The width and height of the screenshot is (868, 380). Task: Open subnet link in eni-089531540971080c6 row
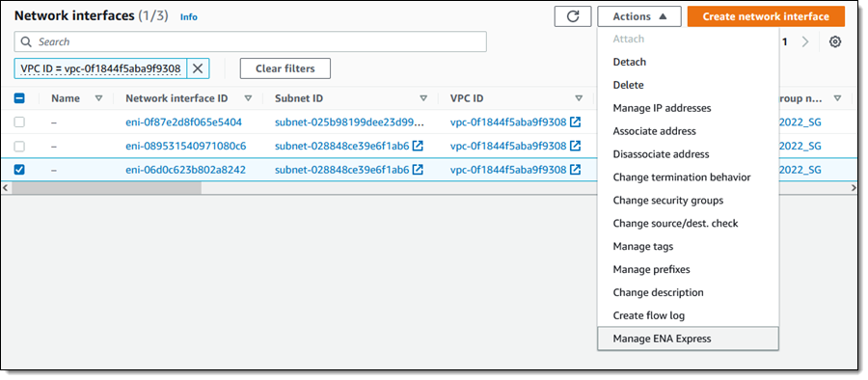(342, 147)
